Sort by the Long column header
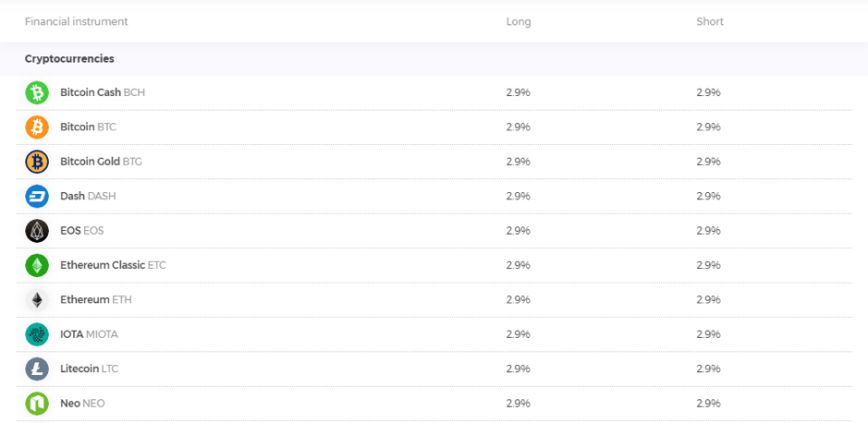The width and height of the screenshot is (868, 423). coord(519,22)
